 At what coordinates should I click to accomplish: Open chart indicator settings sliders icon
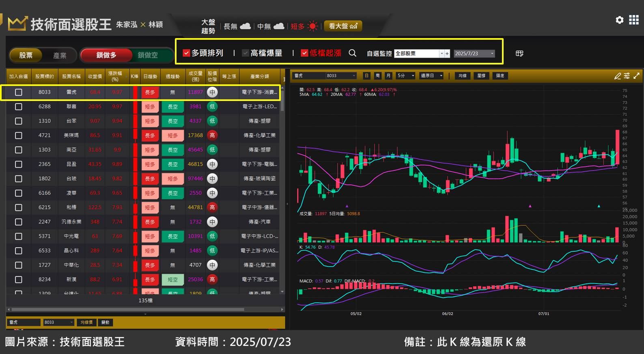pyautogui.click(x=627, y=76)
